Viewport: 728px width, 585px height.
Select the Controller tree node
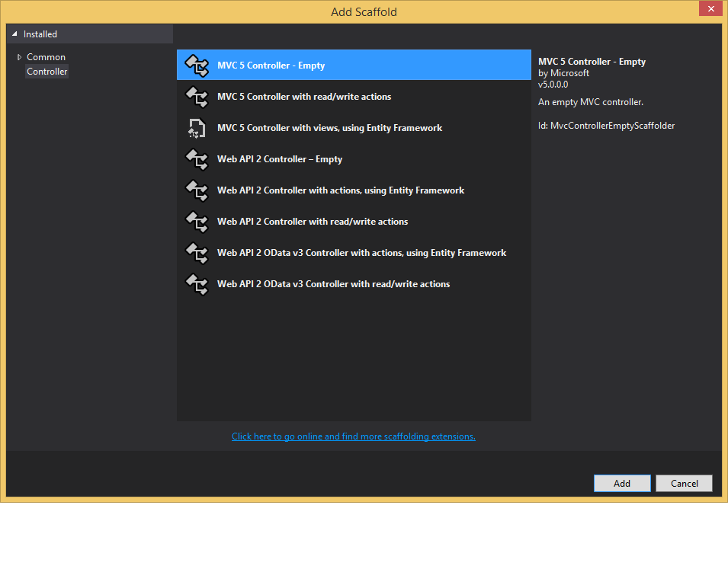coord(47,72)
